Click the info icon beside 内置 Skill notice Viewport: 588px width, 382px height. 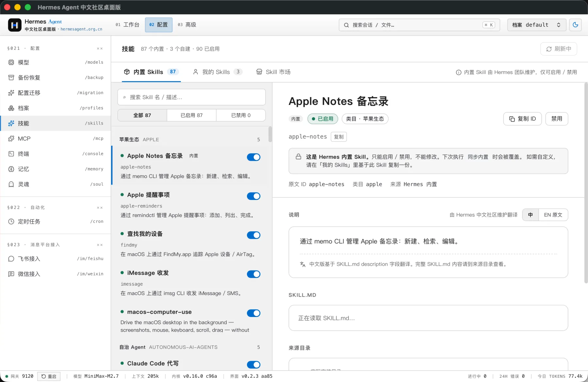point(459,72)
